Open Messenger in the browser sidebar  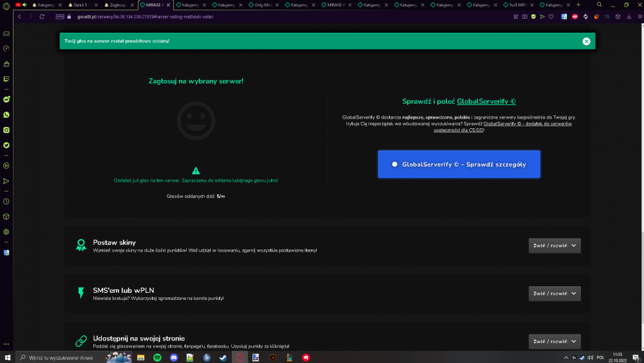point(6,99)
